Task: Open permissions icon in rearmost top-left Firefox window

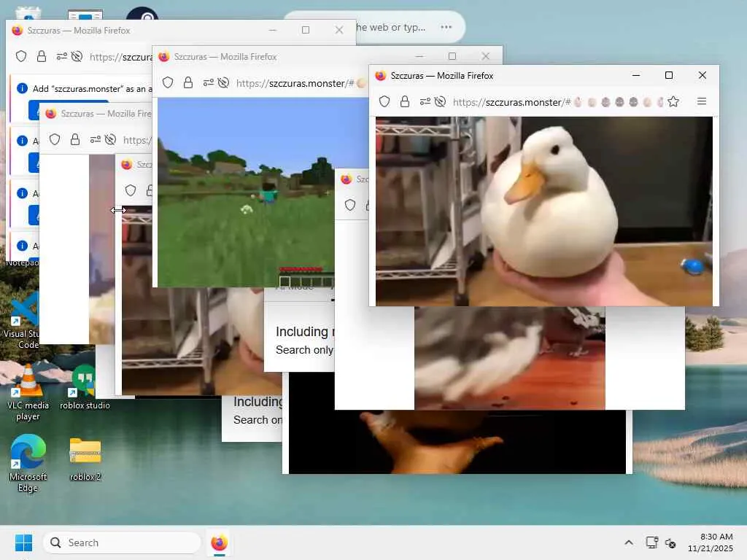Action: tap(61, 56)
